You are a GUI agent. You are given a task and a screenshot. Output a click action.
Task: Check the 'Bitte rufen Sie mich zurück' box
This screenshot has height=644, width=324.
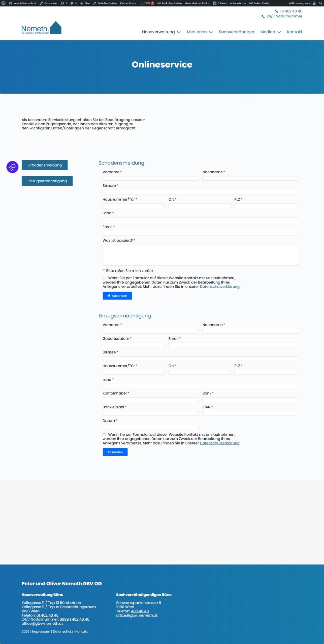[104, 271]
